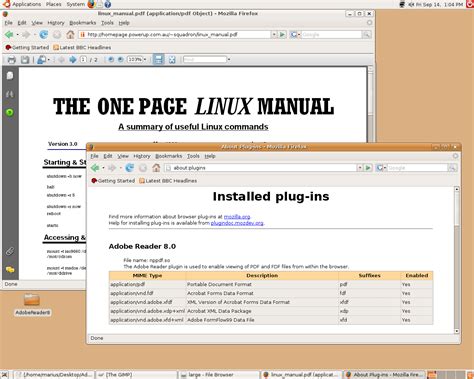Open the search engine dropdown in the linux_manual.pdf window

(x=299, y=35)
